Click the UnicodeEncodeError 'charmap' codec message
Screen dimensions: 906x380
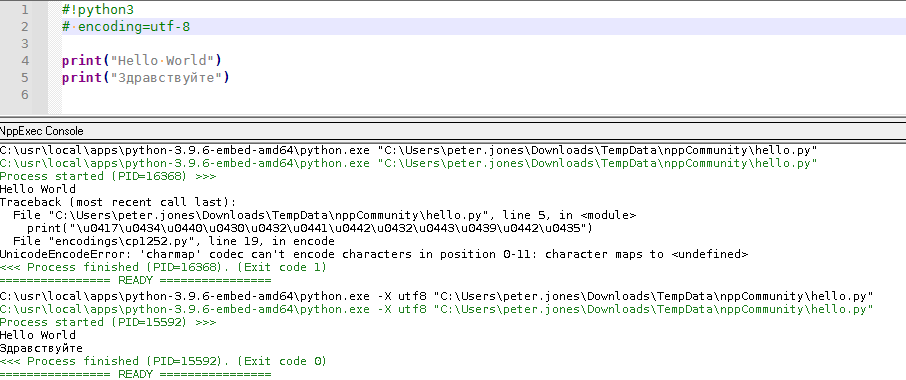(x=374, y=254)
